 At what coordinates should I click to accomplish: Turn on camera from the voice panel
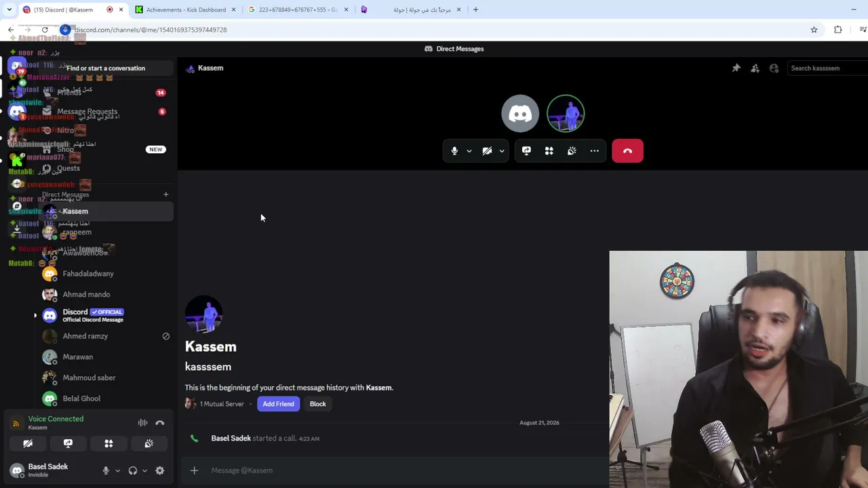point(28,443)
